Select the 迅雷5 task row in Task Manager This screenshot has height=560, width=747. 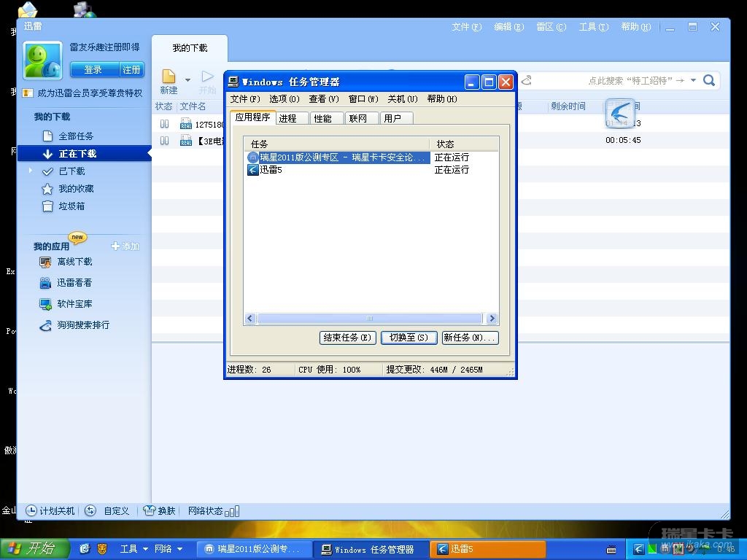[371, 169]
